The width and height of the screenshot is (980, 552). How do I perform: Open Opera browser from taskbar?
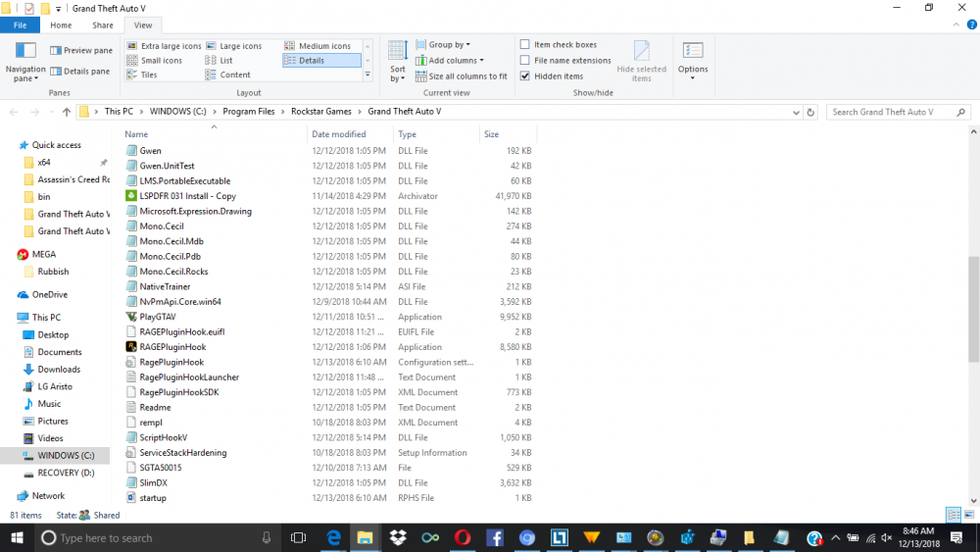click(463, 537)
